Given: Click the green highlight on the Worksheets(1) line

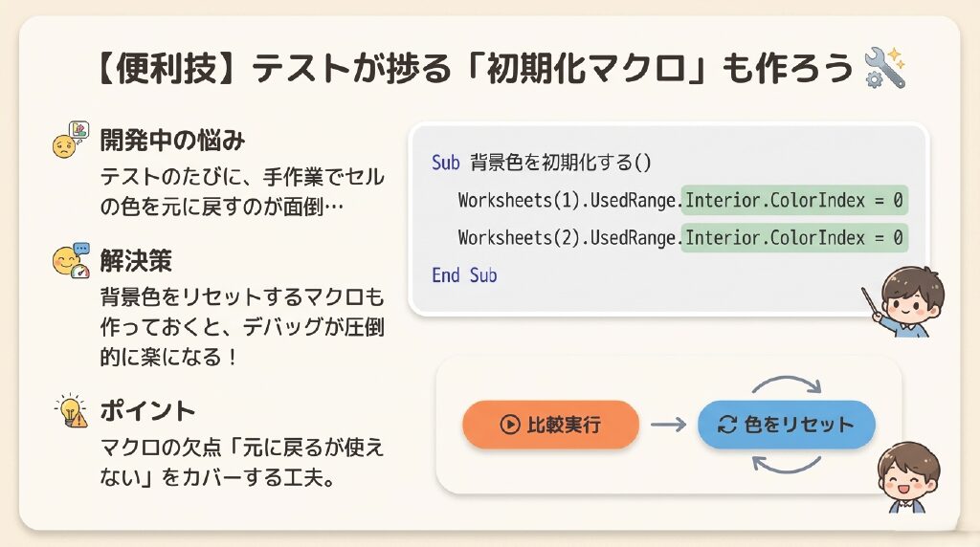Looking at the screenshot, I should point(793,201).
